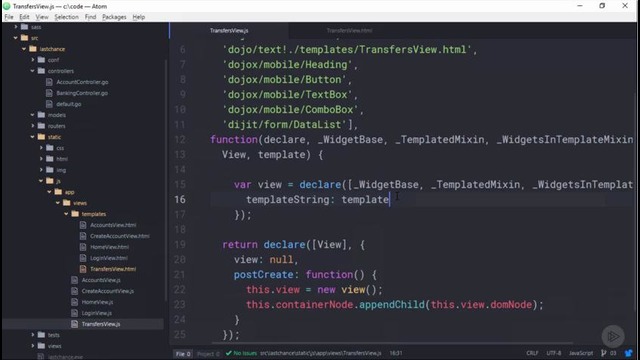
Task: Click the 16:31 cursor position indicator
Action: click(396, 353)
